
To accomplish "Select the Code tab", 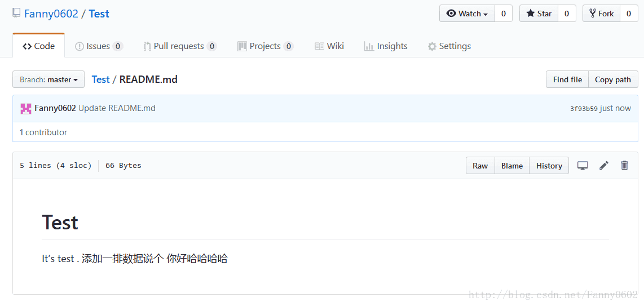I will click(x=38, y=46).
